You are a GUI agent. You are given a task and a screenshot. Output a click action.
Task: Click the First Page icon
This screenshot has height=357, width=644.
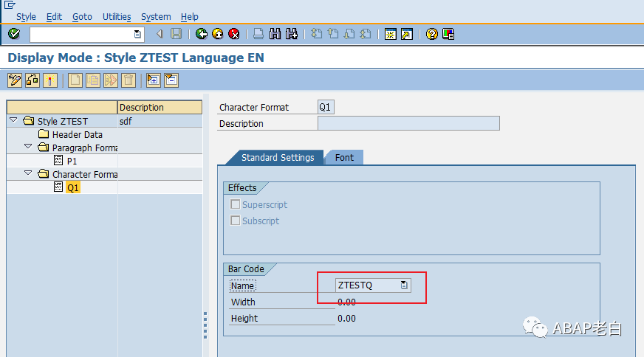(316, 34)
